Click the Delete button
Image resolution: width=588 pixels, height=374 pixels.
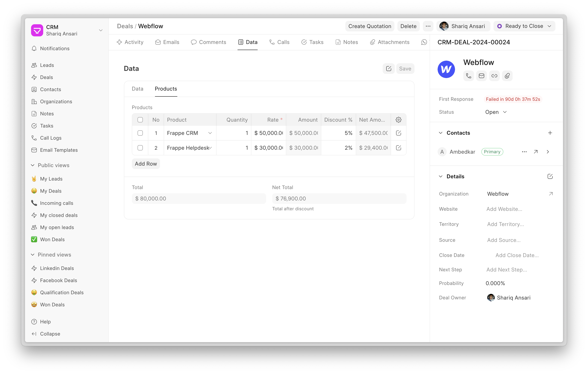coord(408,26)
